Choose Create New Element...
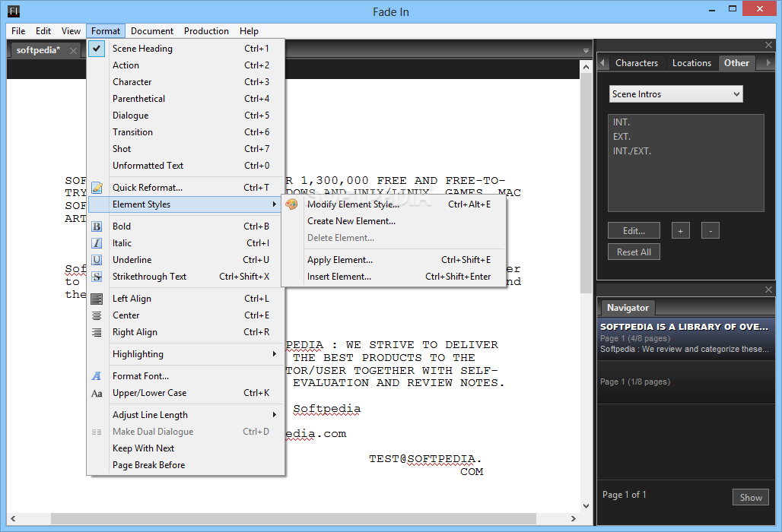The width and height of the screenshot is (782, 532). click(x=394, y=221)
